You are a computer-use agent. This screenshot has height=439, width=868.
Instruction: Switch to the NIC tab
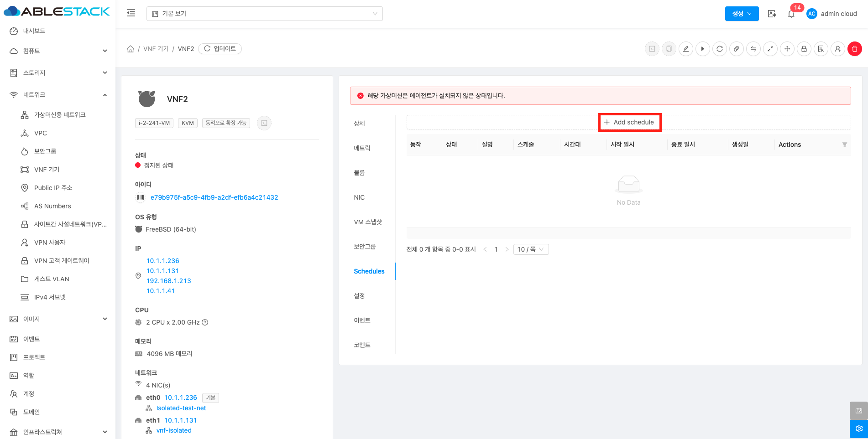pos(359,197)
